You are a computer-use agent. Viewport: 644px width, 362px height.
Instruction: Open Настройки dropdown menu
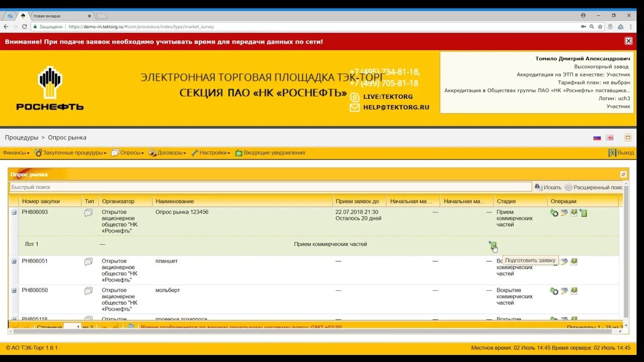coord(211,153)
